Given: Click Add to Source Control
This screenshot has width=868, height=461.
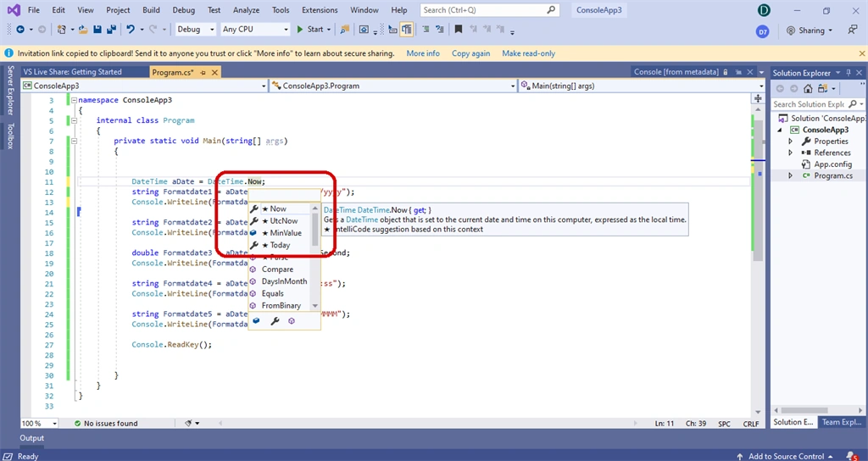Looking at the screenshot, I should click(x=786, y=456).
